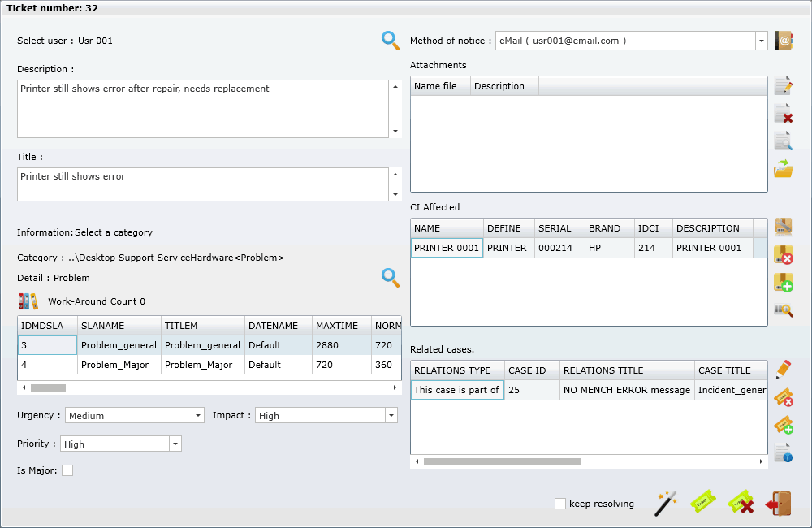Click the green ticket save icon
The image size is (812, 528).
click(x=702, y=502)
